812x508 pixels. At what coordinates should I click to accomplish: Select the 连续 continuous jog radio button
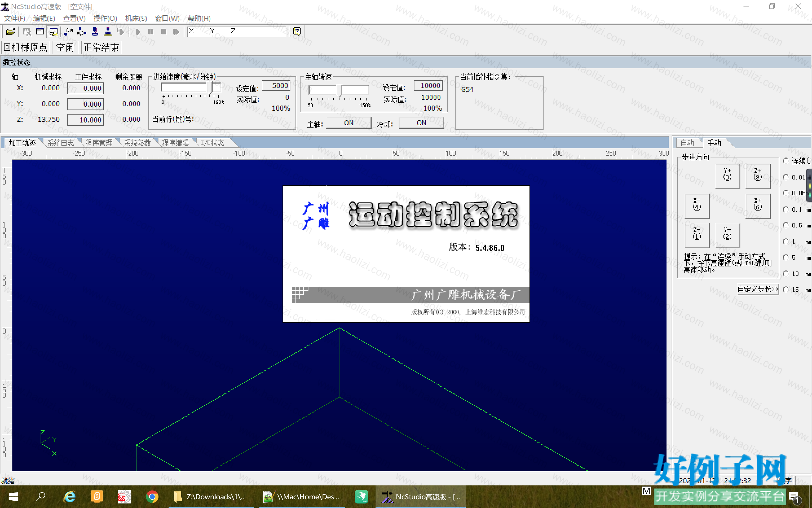click(786, 161)
